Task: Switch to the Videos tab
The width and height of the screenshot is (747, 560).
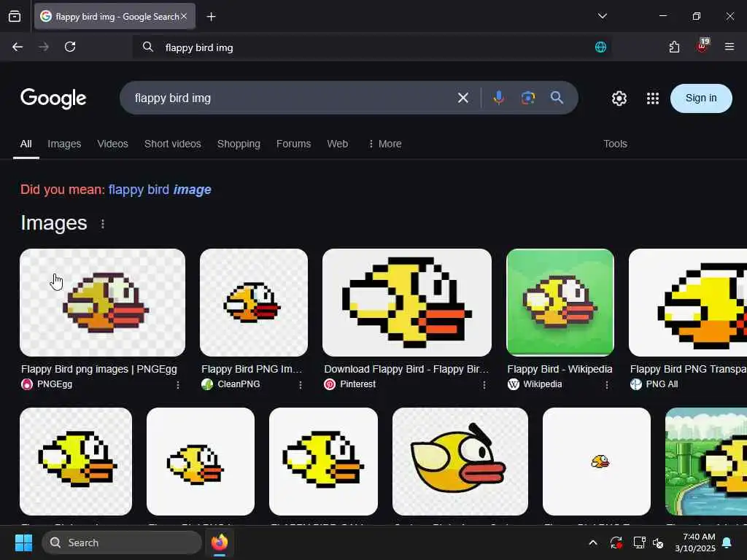Action: click(112, 144)
